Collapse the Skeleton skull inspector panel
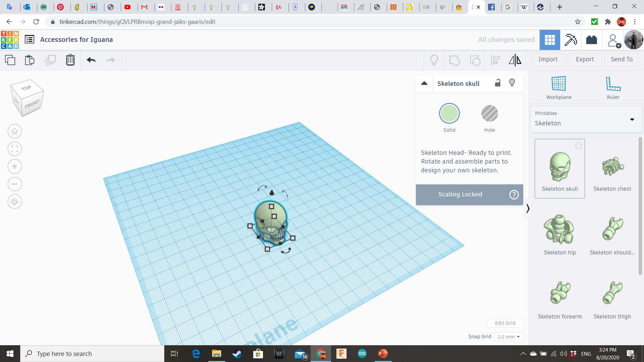This screenshot has width=644, height=362. (424, 83)
